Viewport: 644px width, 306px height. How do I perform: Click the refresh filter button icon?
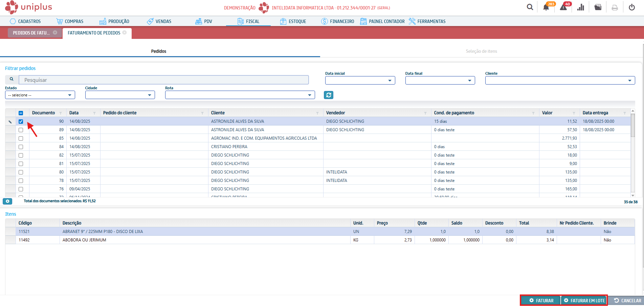tap(329, 95)
